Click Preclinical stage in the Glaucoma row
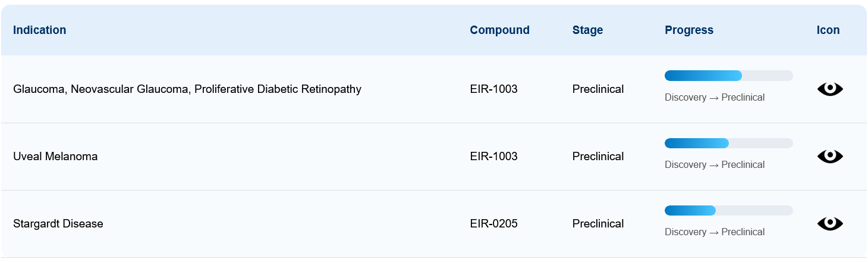The image size is (868, 262). (x=597, y=89)
